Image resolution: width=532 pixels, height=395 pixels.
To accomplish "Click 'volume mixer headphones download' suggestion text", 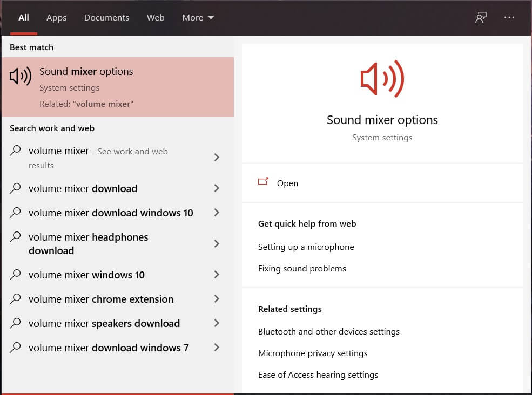I will coord(88,244).
